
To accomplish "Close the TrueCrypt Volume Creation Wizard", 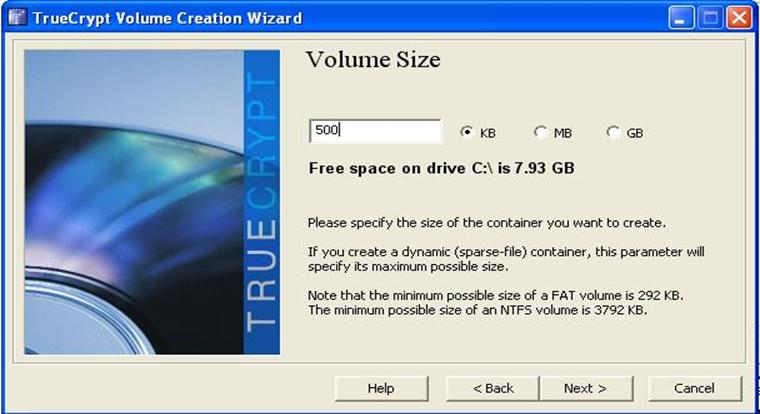I will click(x=740, y=18).
